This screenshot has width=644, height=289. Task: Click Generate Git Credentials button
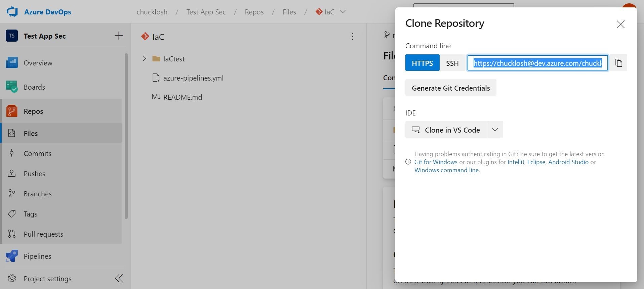click(x=450, y=88)
